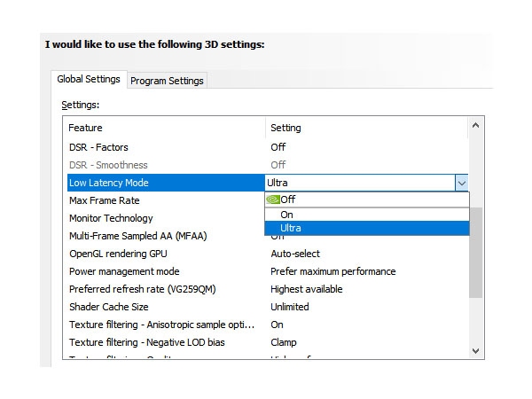Click the NVIDIA logo beside the Off option
The image size is (532, 399).
[273, 199]
